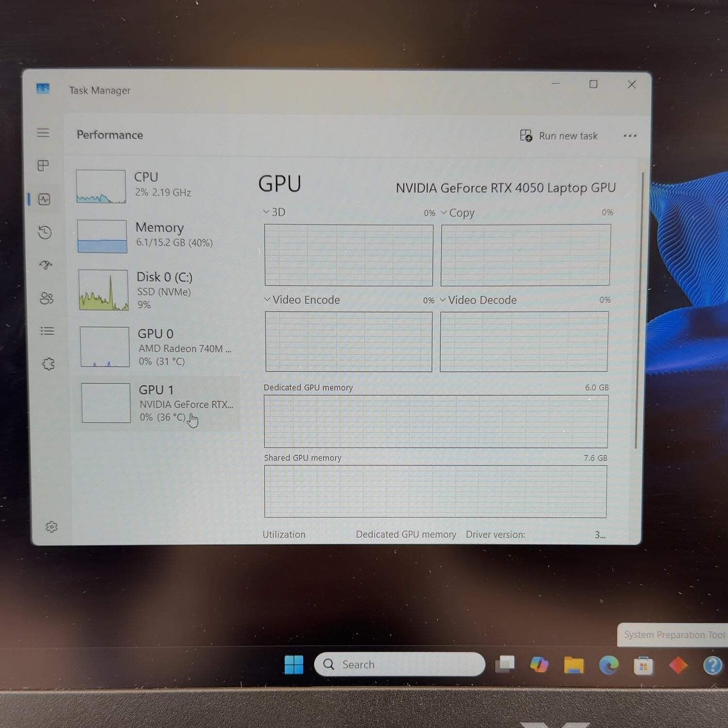Maximize the Task Manager window
Viewport: 728px width, 728px height.
[x=593, y=84]
